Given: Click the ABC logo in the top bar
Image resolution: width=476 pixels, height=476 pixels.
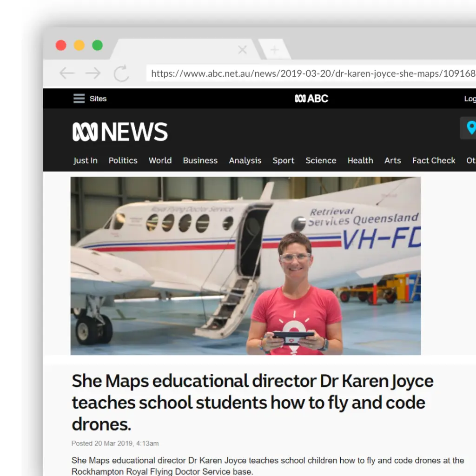Looking at the screenshot, I should (311, 99).
